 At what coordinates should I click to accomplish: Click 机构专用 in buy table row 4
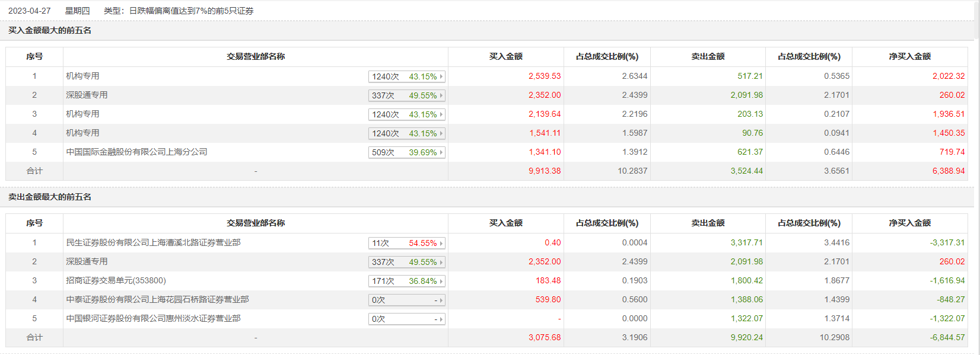coord(82,133)
